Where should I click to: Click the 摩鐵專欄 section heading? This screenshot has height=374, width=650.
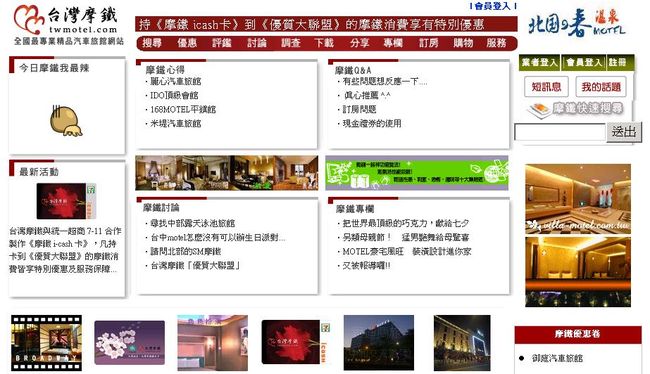click(x=355, y=209)
